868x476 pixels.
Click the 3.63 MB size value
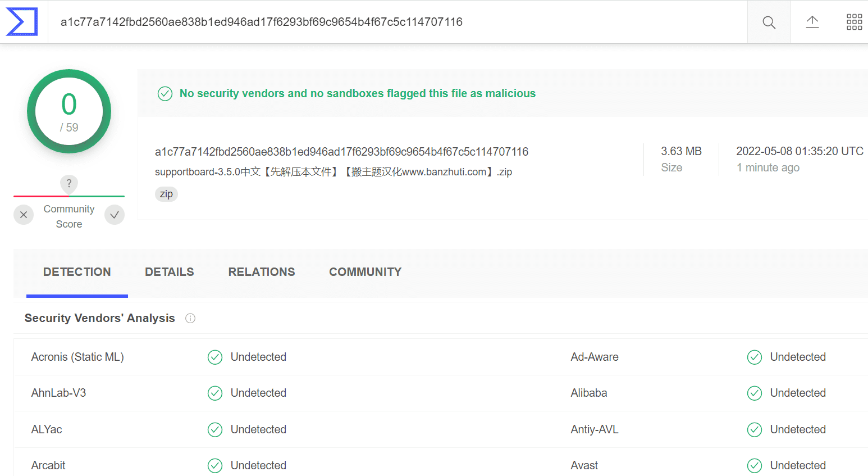[x=681, y=151]
